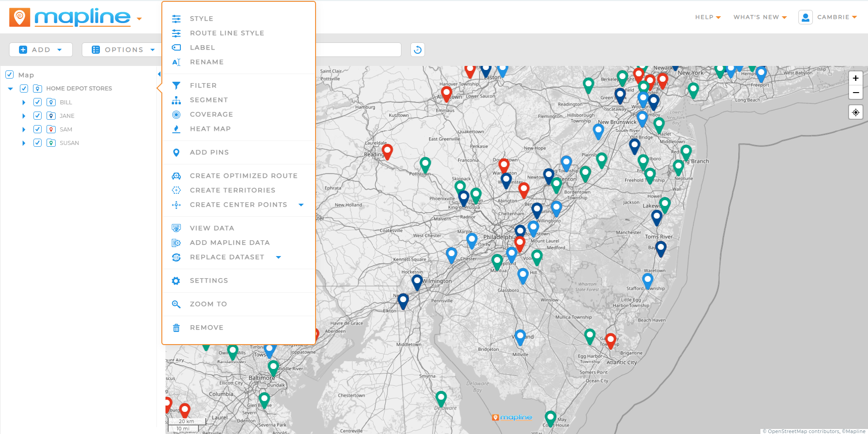Uncheck the HOME DEPOT STORES layer
Viewport: 868px width, 434px height.
coord(24,89)
